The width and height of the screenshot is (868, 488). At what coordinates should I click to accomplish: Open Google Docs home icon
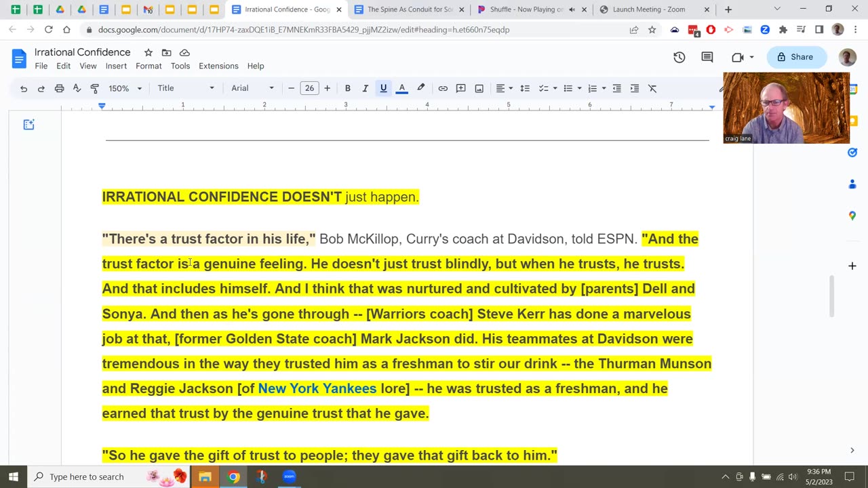[19, 58]
